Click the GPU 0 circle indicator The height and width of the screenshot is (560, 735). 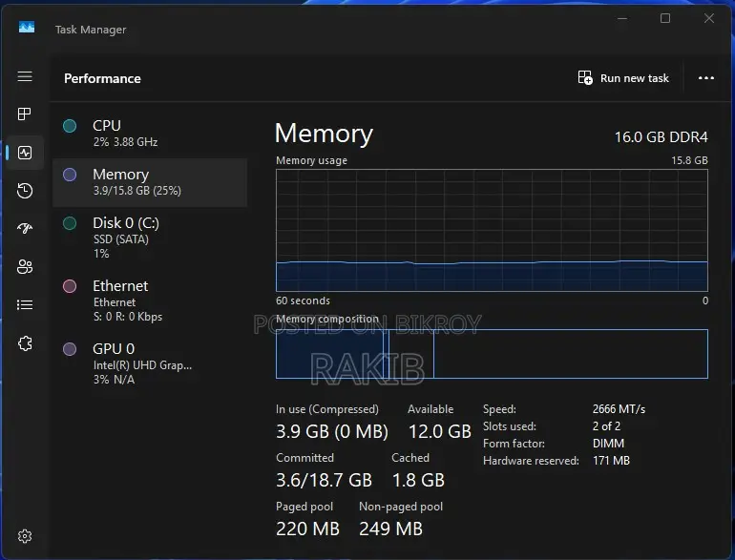(x=70, y=349)
